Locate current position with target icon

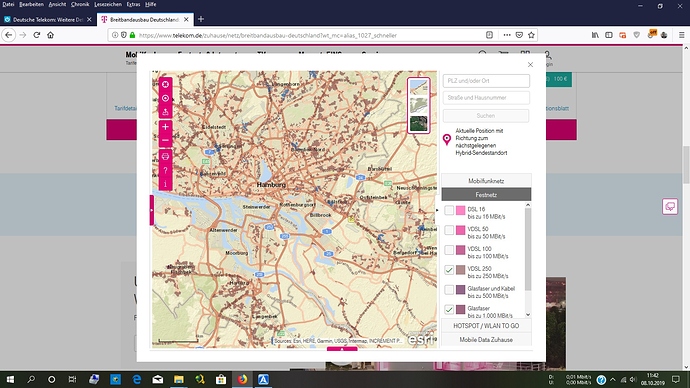click(165, 98)
